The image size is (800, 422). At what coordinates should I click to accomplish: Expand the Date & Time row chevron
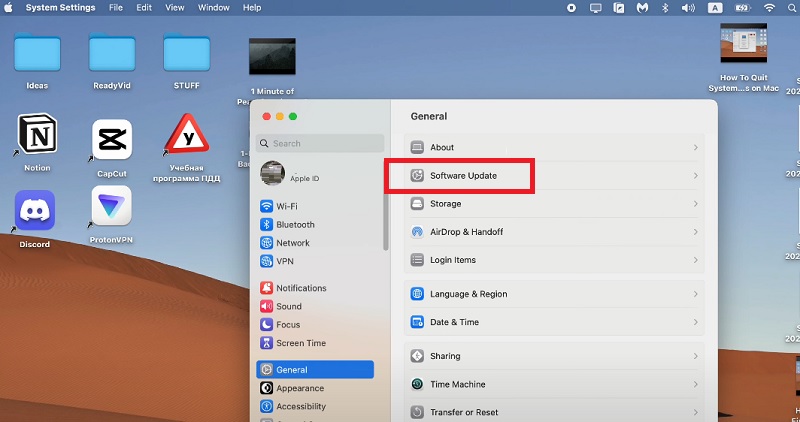point(695,322)
